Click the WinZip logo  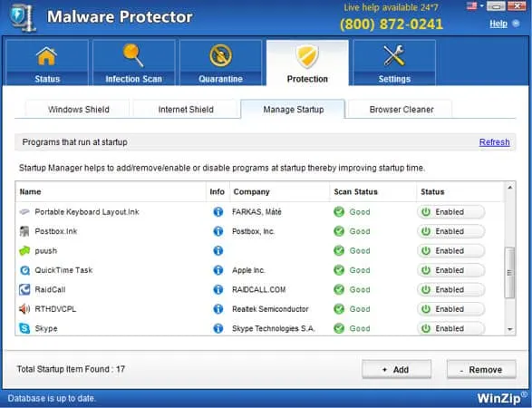point(502,397)
